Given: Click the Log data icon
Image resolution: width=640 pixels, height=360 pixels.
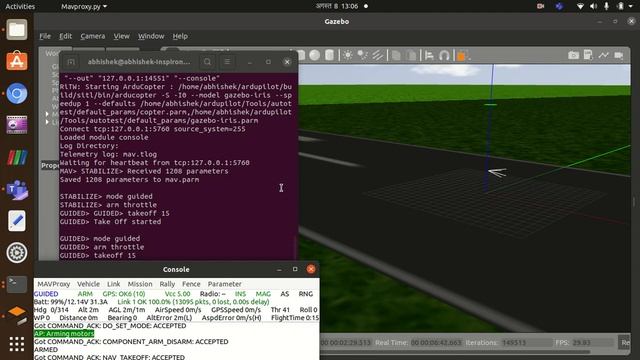Looking at the screenshot, I should tap(588, 55).
